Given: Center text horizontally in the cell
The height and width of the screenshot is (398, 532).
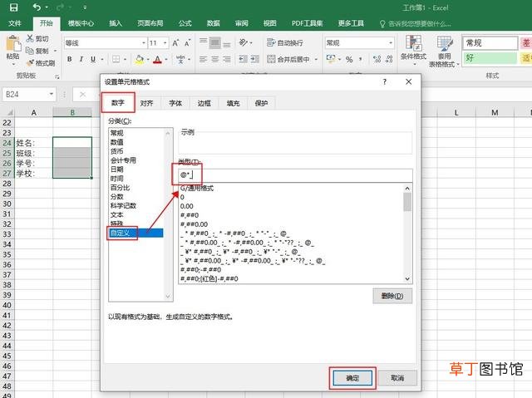Looking at the screenshot, I should tap(215, 59).
